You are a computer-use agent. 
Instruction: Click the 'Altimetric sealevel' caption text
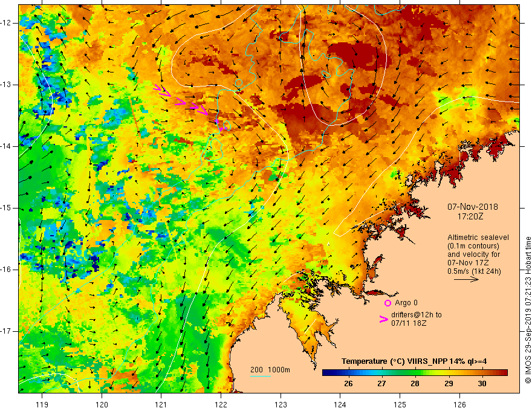(478, 238)
